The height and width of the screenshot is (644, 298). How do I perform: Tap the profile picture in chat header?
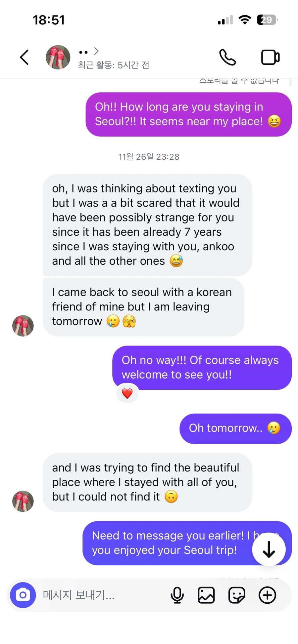click(58, 57)
